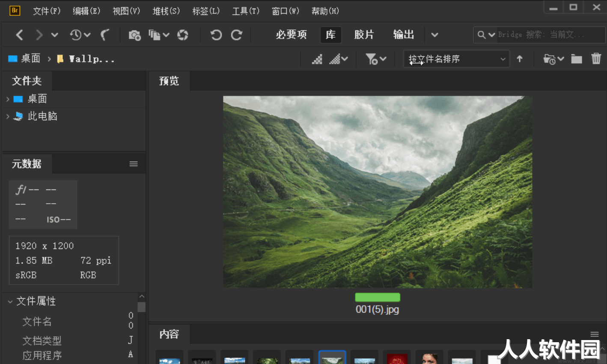Open in Camera Raw aperture icon

pyautogui.click(x=183, y=35)
